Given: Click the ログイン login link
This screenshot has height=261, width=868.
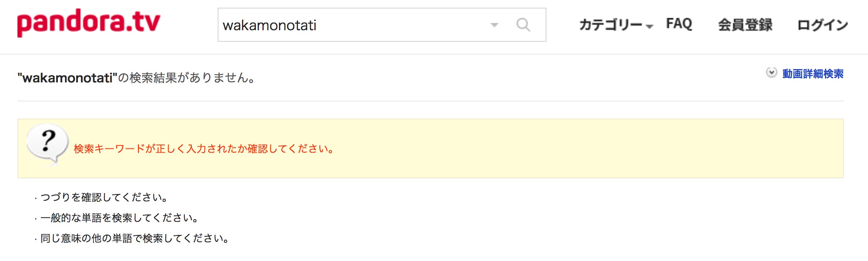Looking at the screenshot, I should 822,25.
